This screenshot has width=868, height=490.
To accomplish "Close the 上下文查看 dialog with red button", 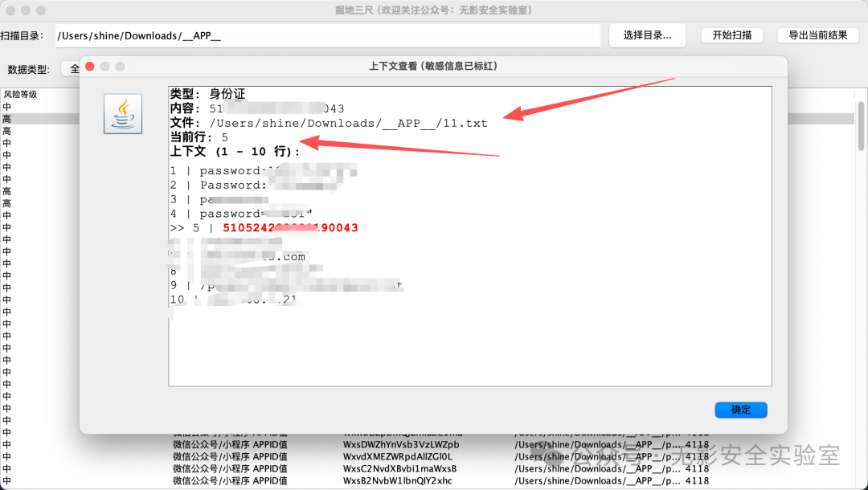I will (90, 66).
